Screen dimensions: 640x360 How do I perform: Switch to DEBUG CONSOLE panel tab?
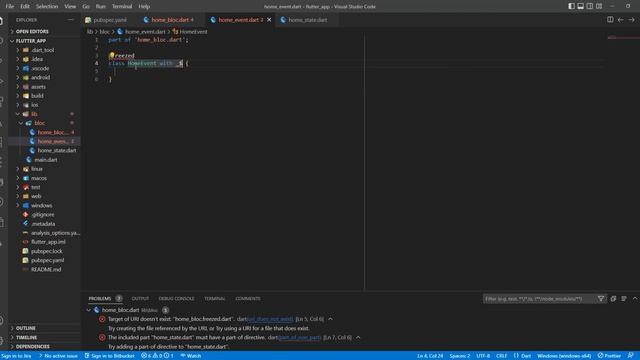tap(176, 299)
